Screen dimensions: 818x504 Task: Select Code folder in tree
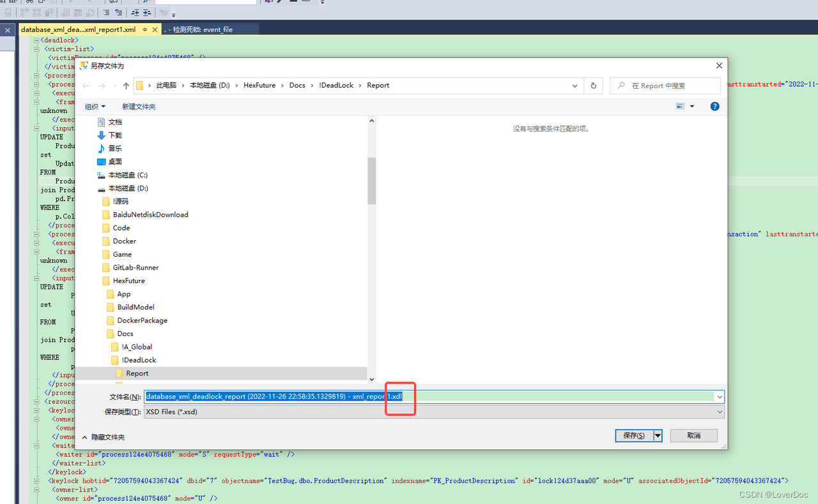[121, 228]
